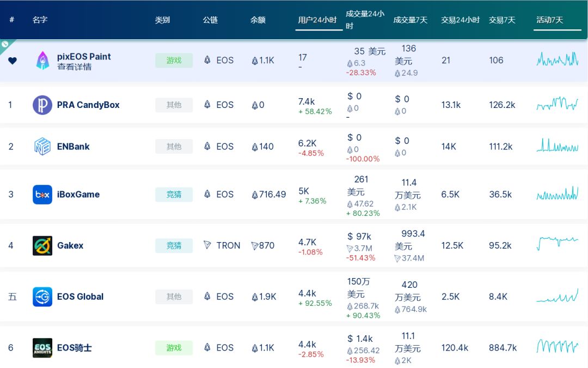This screenshot has width=588, height=368.
Task: Click the green corner badge on pixEOS row
Action: 5,44
